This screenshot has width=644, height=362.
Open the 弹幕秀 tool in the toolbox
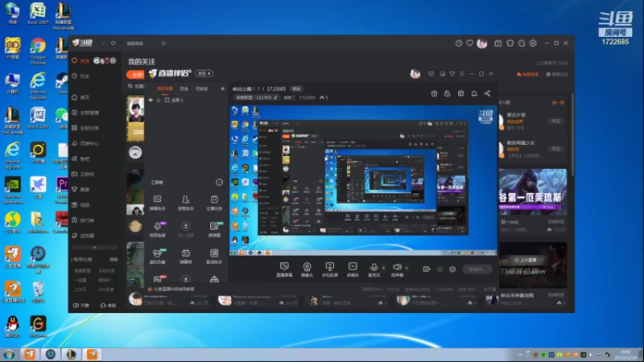186,256
